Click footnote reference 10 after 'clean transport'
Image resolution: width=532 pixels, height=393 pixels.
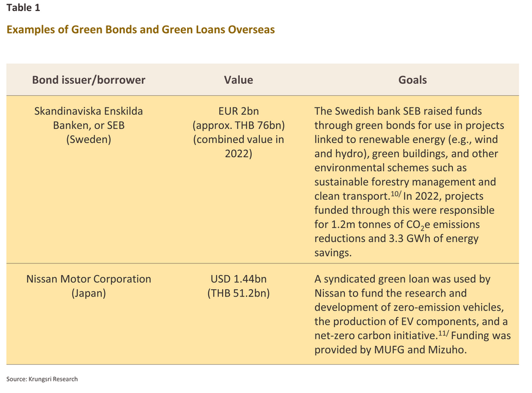tap(396, 194)
